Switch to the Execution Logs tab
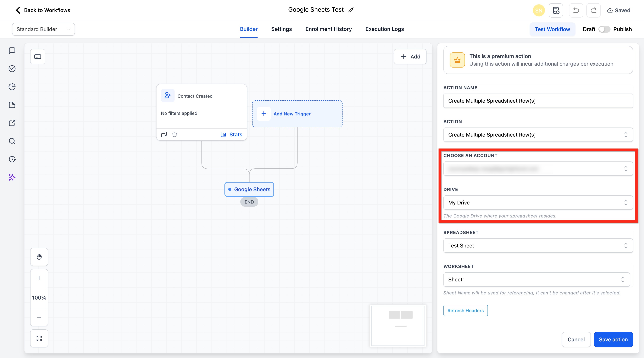 click(x=384, y=29)
